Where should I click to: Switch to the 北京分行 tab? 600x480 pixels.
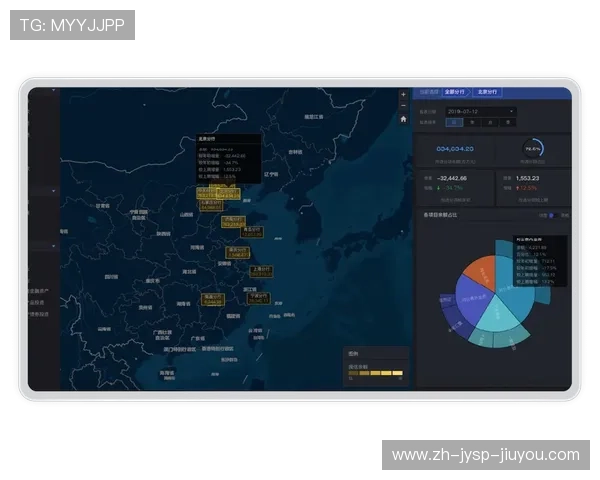489,92
